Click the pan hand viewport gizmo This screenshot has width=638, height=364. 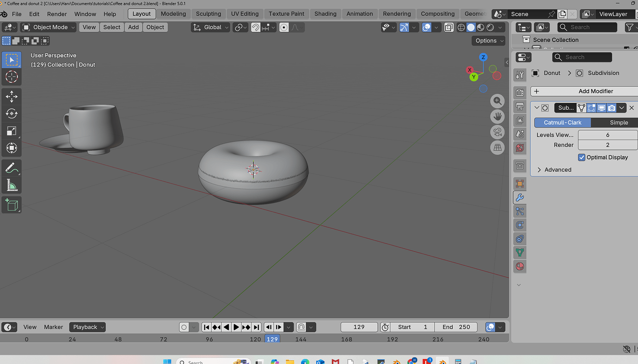[497, 116]
